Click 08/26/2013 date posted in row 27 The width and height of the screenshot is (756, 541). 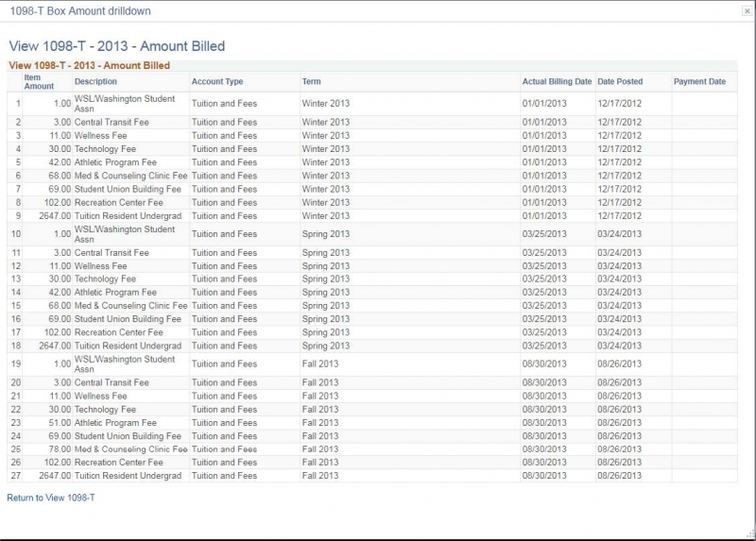pos(620,476)
